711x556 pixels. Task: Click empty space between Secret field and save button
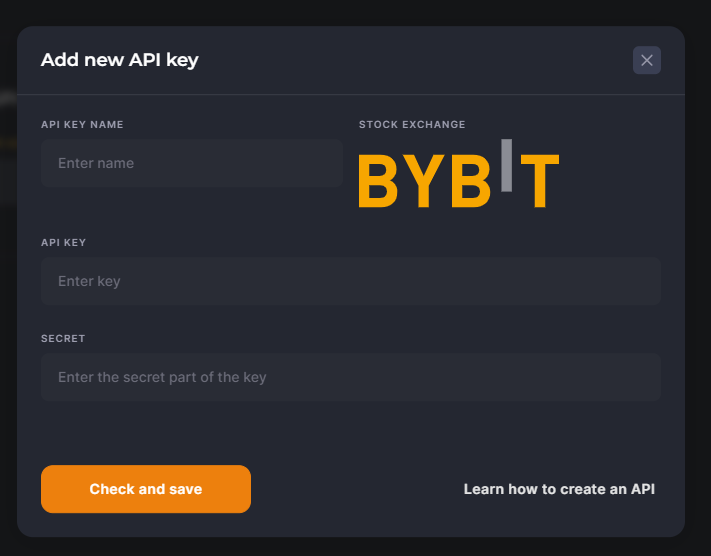[351, 433]
